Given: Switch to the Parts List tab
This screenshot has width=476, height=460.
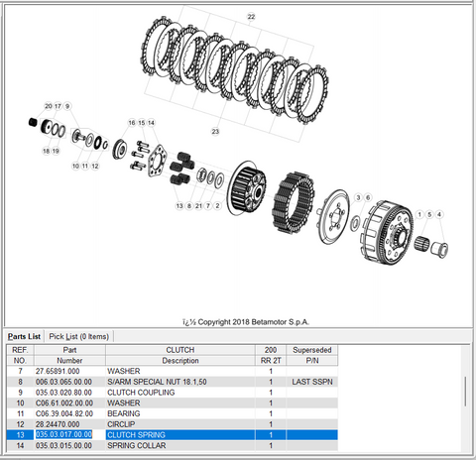Looking at the screenshot, I should (24, 336).
